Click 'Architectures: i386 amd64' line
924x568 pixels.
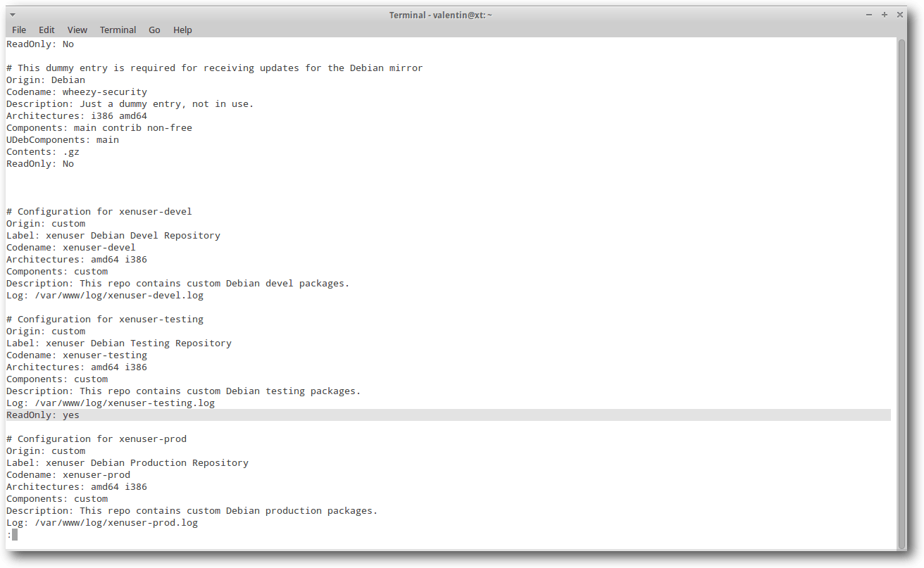pyautogui.click(x=77, y=115)
